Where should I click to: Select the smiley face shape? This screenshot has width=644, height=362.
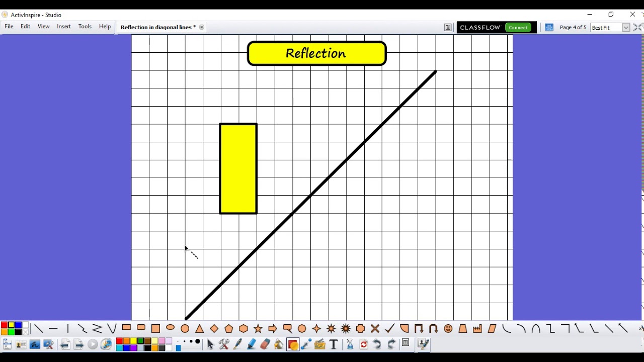pyautogui.click(x=448, y=329)
